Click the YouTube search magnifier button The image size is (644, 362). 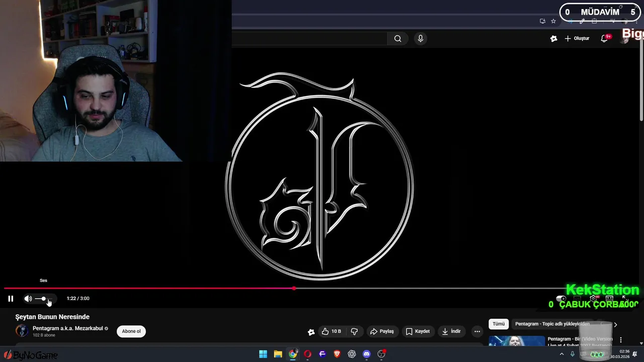397,39
